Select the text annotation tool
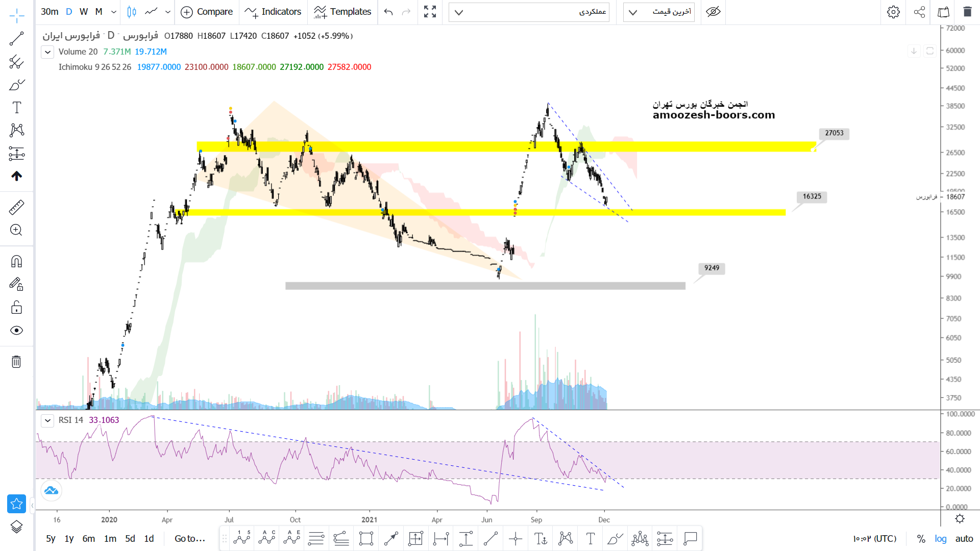The image size is (980, 551). point(16,108)
